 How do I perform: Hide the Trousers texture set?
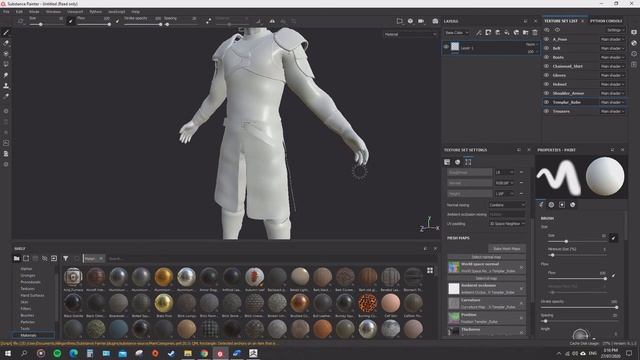tap(547, 111)
